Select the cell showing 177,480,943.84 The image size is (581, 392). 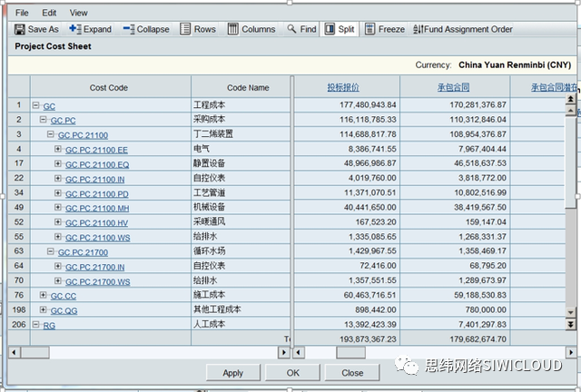pyautogui.click(x=347, y=105)
